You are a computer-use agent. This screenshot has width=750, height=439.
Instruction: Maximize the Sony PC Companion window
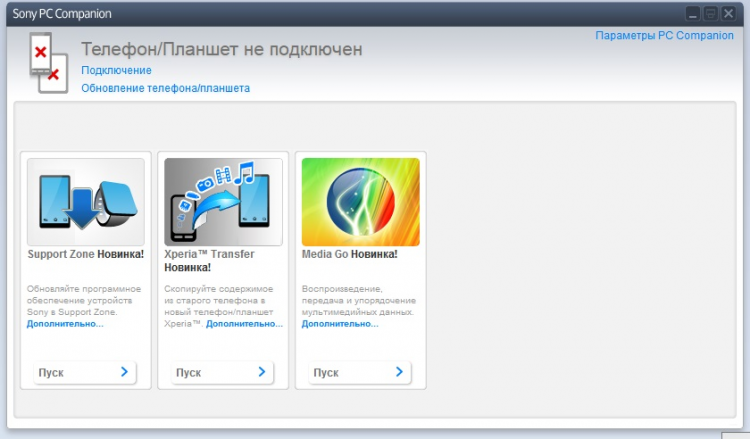click(x=710, y=14)
